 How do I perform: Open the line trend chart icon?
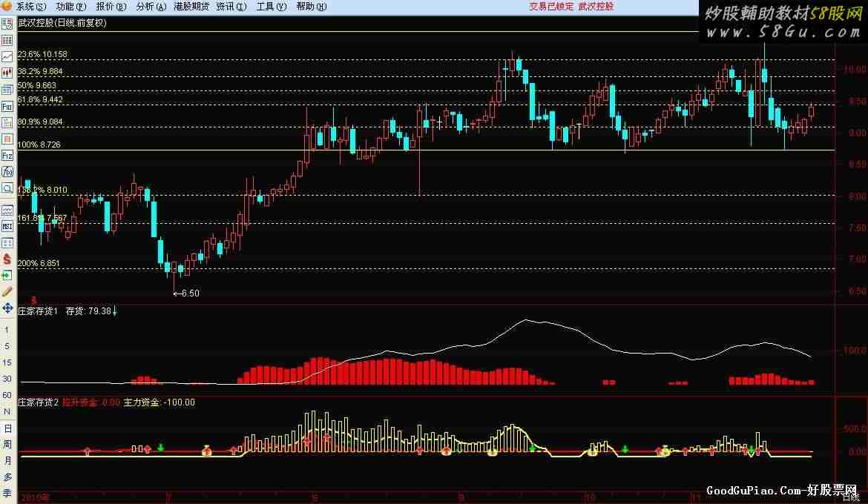pos(7,56)
